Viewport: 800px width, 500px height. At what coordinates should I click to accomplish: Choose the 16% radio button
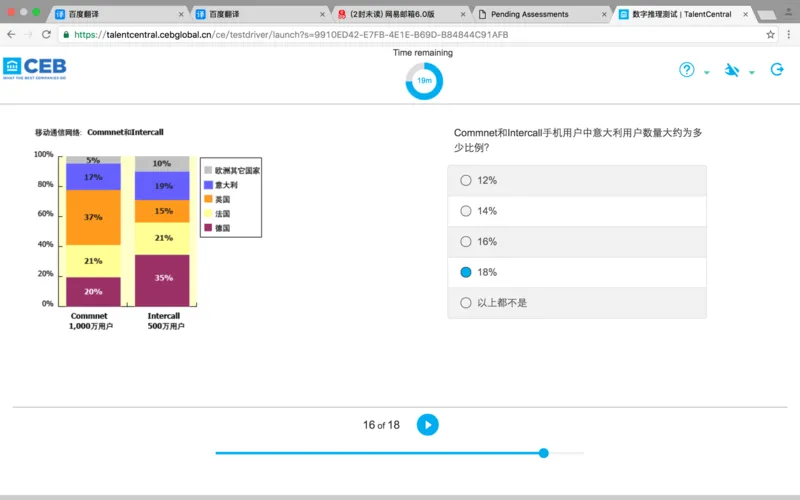click(x=465, y=242)
